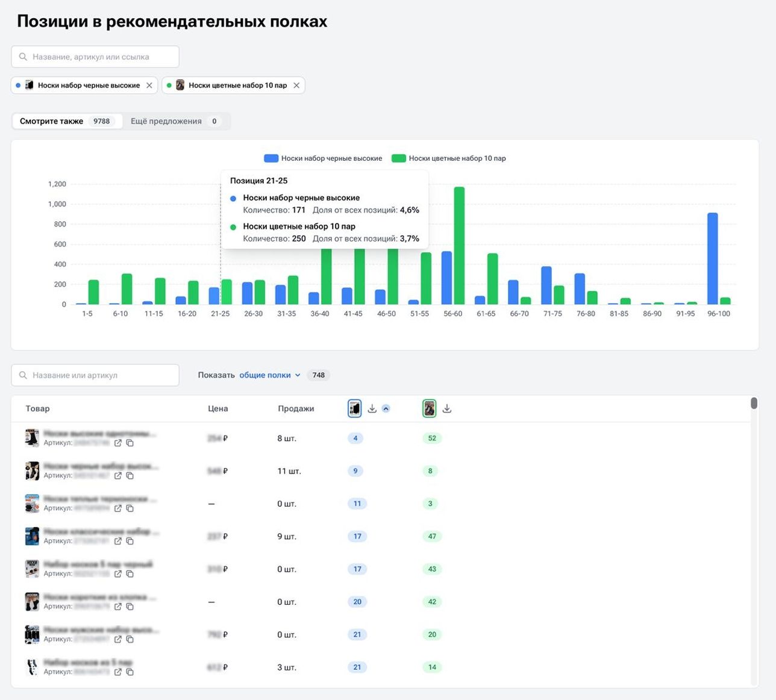This screenshot has width=776, height=700.
Task: Focus the 'Название, артикул или ссылка' search field
Action: 95,57
